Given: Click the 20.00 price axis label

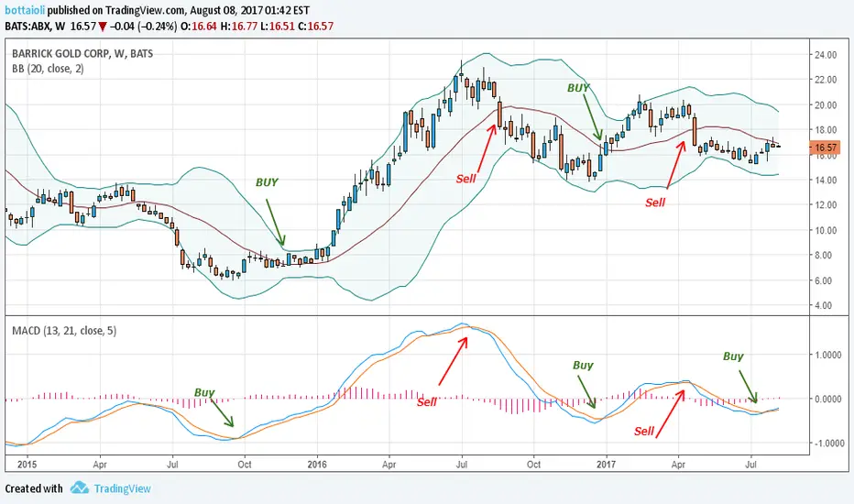Looking at the screenshot, I should coord(826,105).
